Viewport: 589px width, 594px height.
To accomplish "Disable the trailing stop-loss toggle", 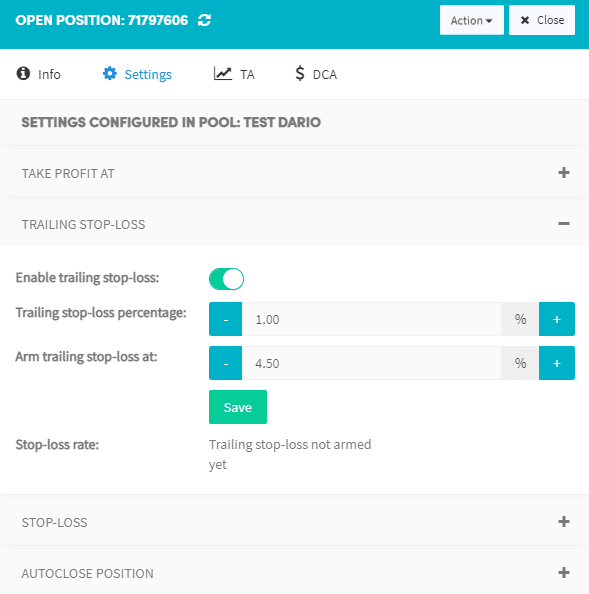I will pyautogui.click(x=227, y=279).
